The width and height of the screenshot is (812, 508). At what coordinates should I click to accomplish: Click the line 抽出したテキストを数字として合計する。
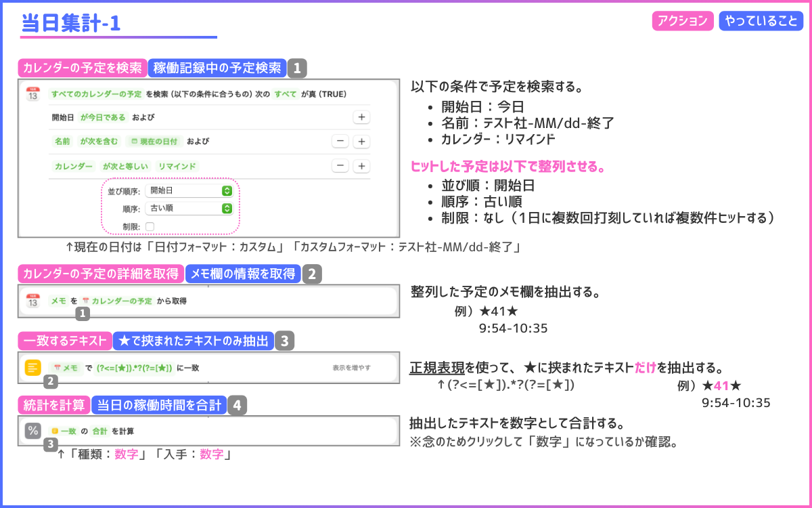click(x=517, y=424)
